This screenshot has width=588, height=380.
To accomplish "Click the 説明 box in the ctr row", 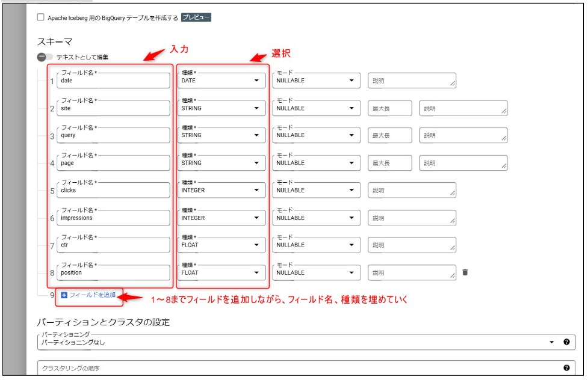I will (x=412, y=245).
